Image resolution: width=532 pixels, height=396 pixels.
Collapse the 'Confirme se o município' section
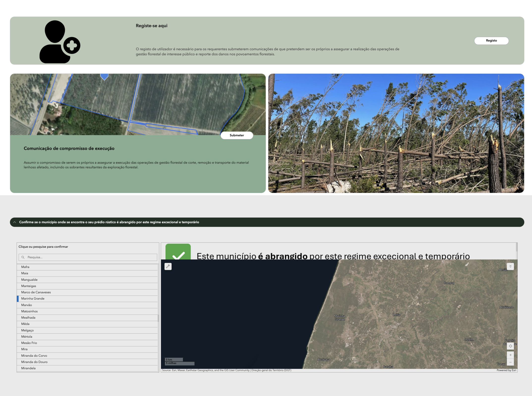click(x=15, y=222)
